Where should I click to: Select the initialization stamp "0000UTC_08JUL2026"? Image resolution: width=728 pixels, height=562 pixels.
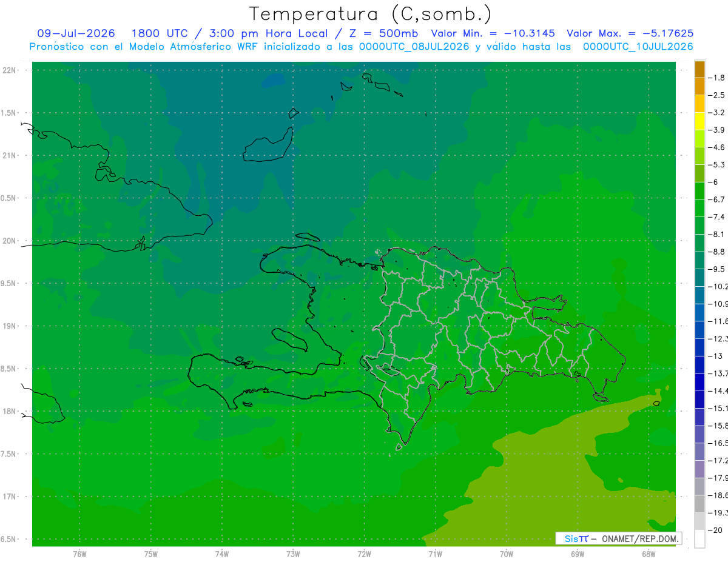414,47
